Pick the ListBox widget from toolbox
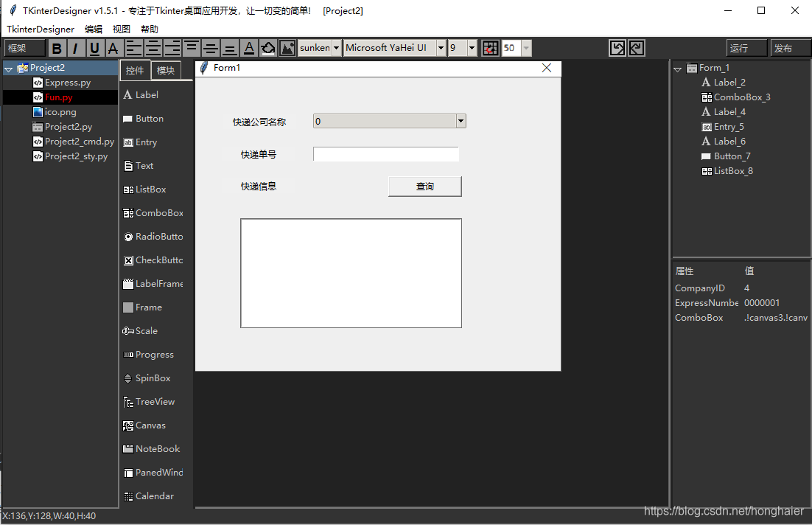 coord(144,190)
